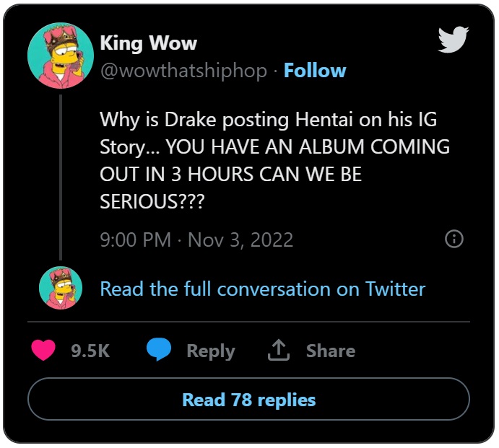This screenshot has height=448, width=499.
Task: Open the Read 78 replies button
Action: [x=248, y=400]
